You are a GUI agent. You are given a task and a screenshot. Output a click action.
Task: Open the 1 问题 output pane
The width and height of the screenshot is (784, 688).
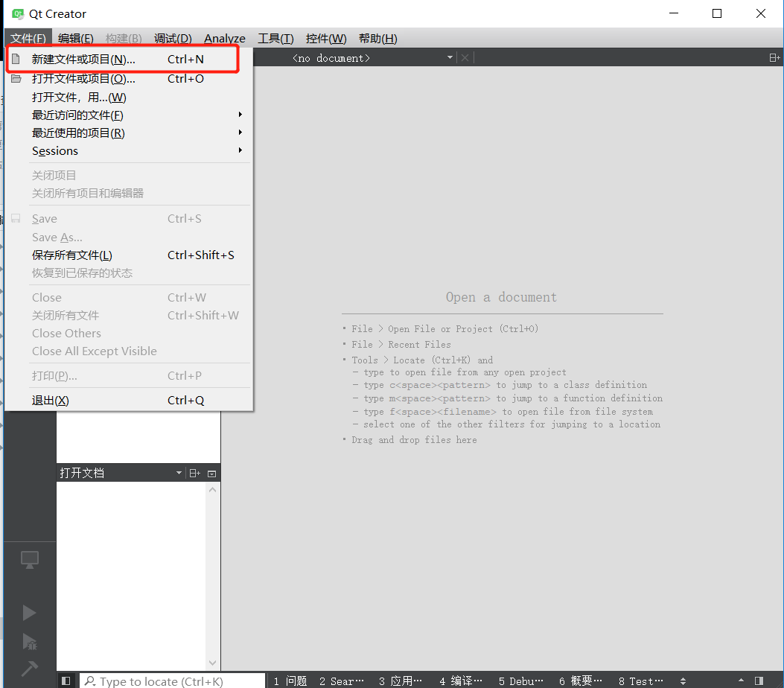290,681
